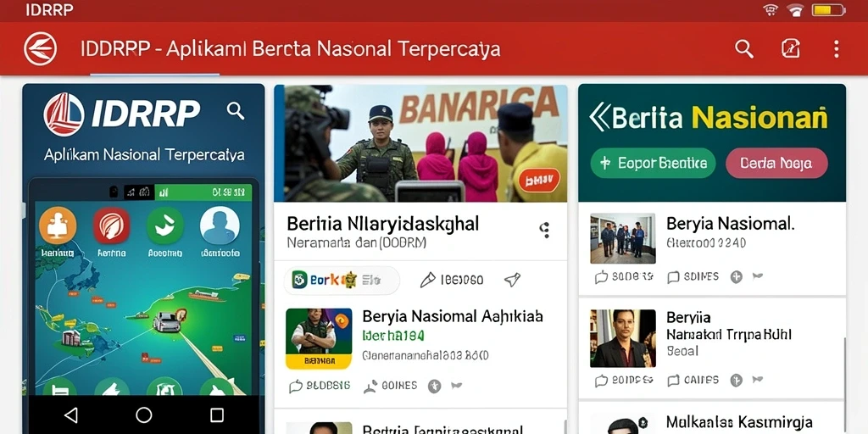Click gray plus circle under Beryia Nasiomal Aahikiaa
The image size is (868, 434).
click(x=435, y=387)
